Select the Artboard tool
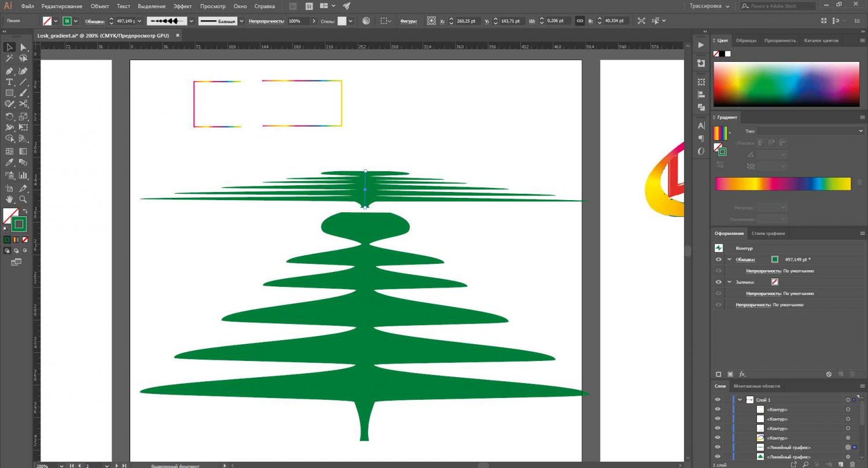 pos(10,187)
